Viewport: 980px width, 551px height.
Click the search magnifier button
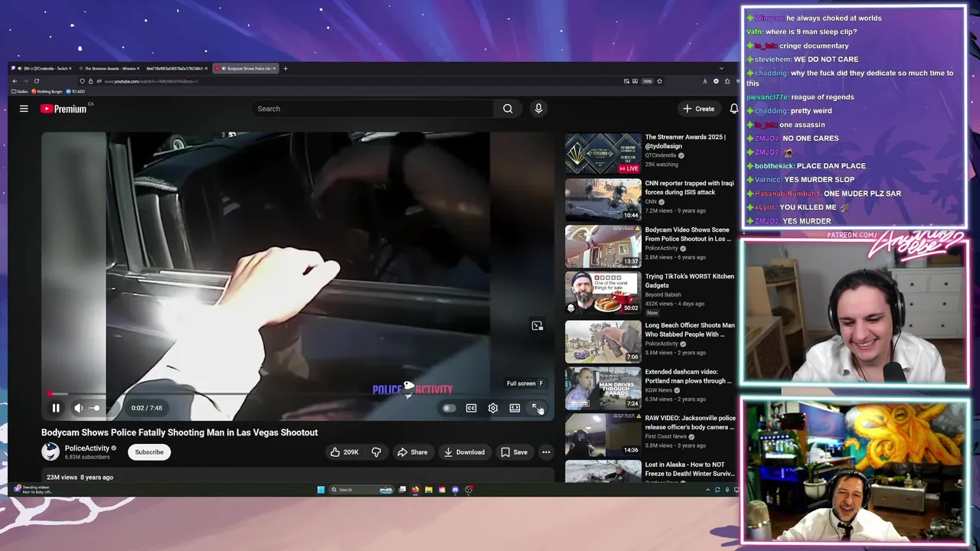click(508, 109)
